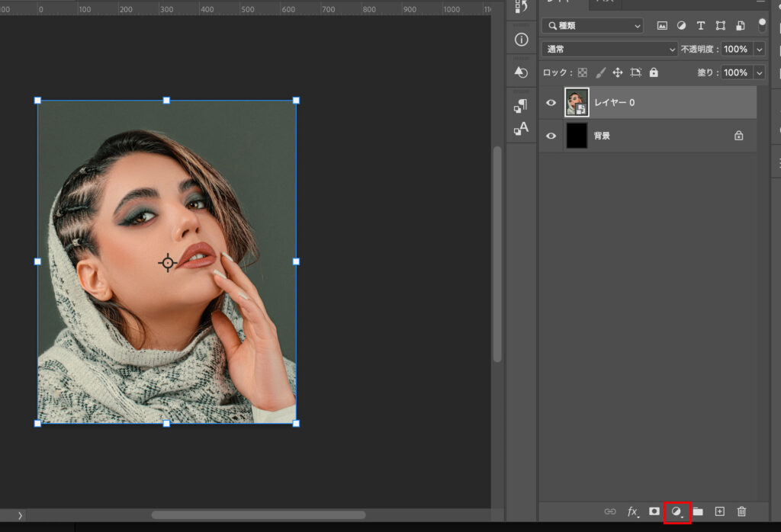Image resolution: width=781 pixels, height=532 pixels.
Task: Lock layer position with move icon
Action: [x=618, y=72]
